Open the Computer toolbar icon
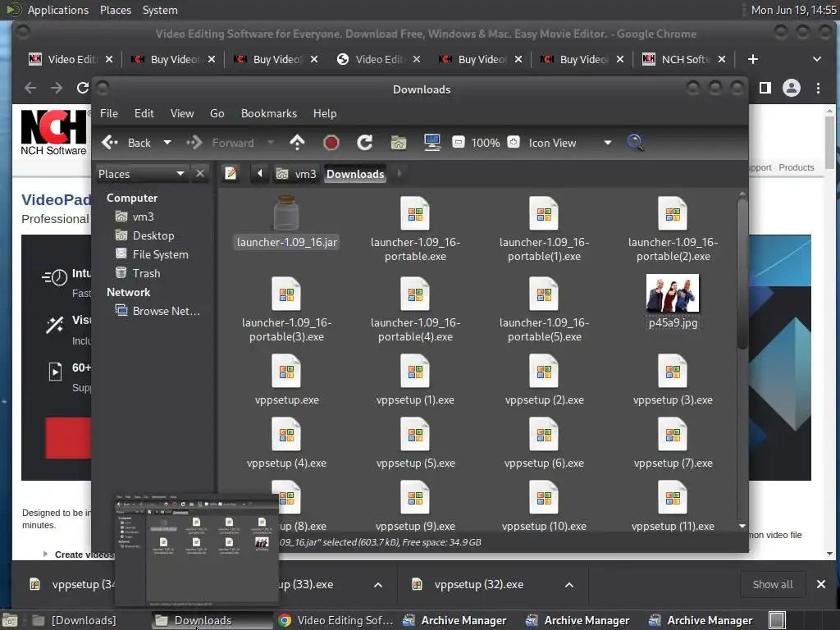840x630 pixels. click(x=431, y=143)
